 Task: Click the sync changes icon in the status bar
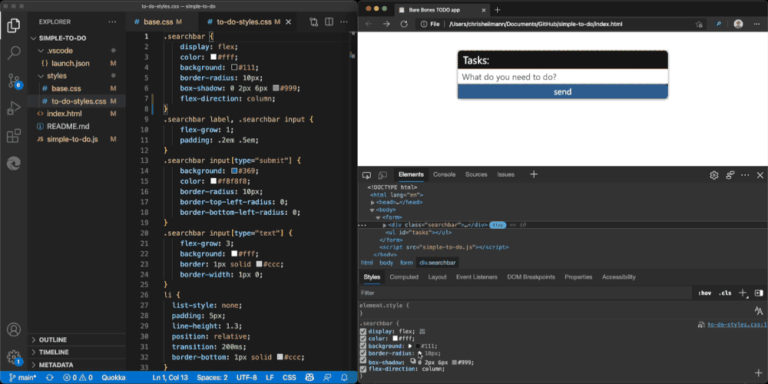click(49, 378)
